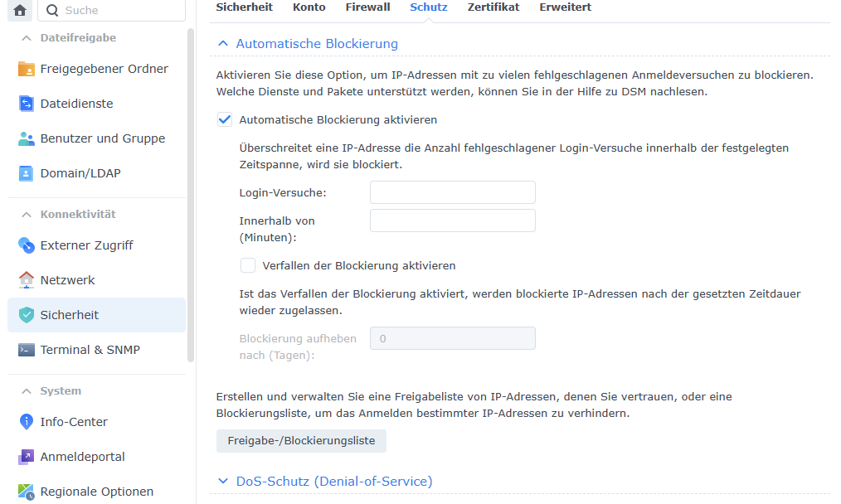Image resolution: width=841 pixels, height=504 pixels.
Task: Open Terminal & SNMP icon
Action: tap(27, 350)
